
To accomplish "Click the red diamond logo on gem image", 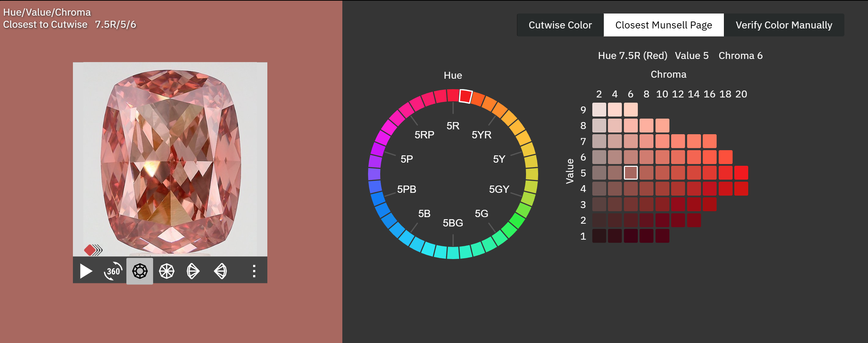I will 90,250.
